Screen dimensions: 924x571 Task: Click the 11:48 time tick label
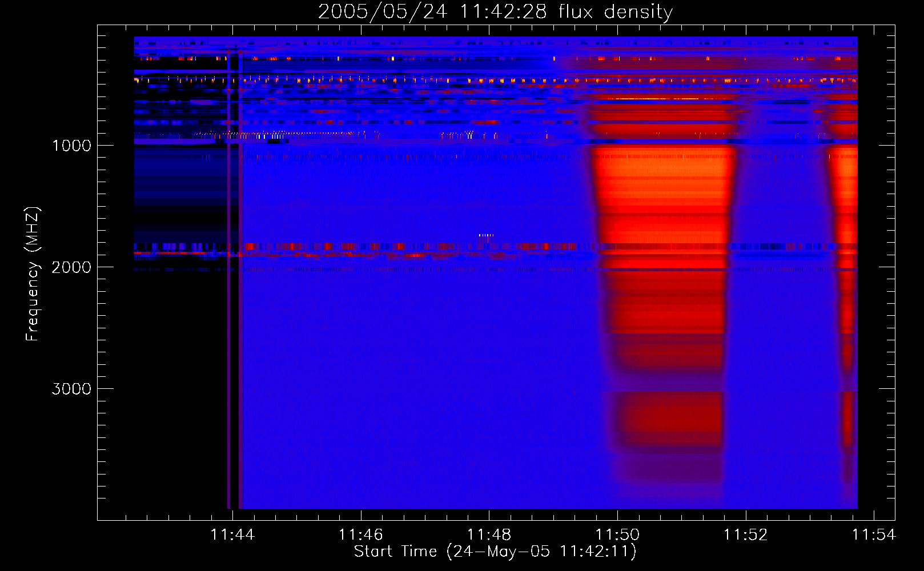coord(489,535)
